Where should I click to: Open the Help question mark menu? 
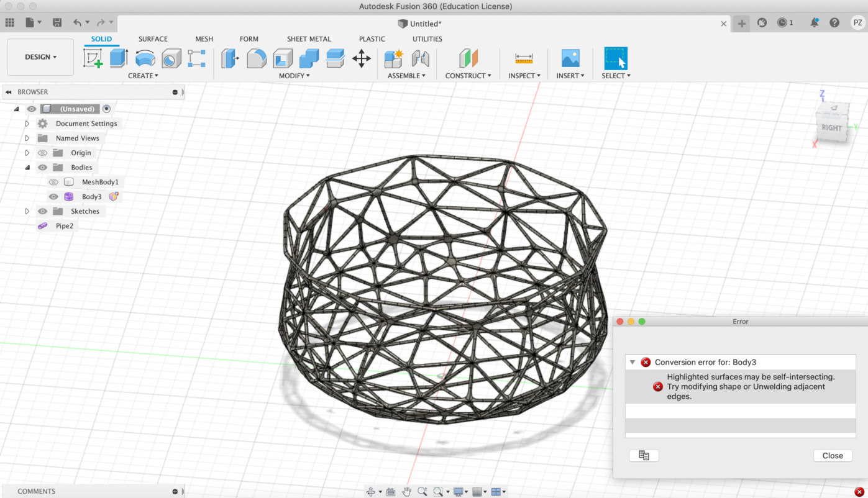pos(834,23)
